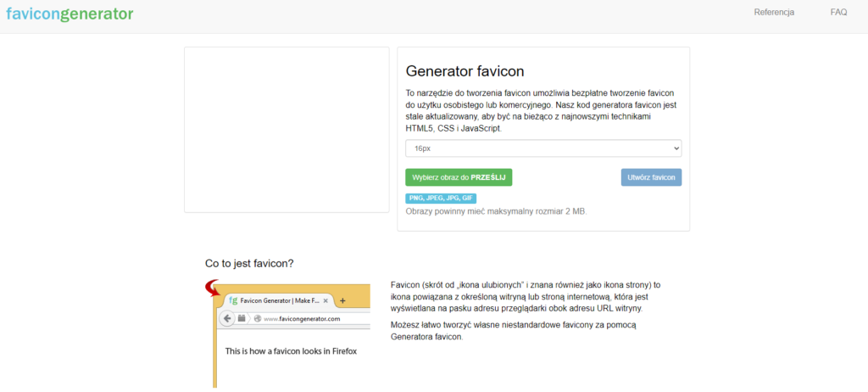Viewport: 868px width, 392px height.
Task: Click the X on the example Firefox tab
Action: coord(326,300)
